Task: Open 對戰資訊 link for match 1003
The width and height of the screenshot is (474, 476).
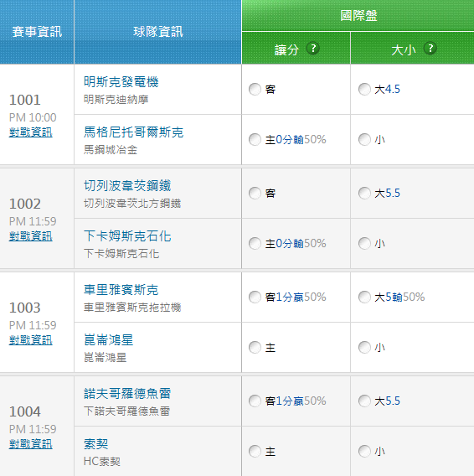Action: click(31, 340)
